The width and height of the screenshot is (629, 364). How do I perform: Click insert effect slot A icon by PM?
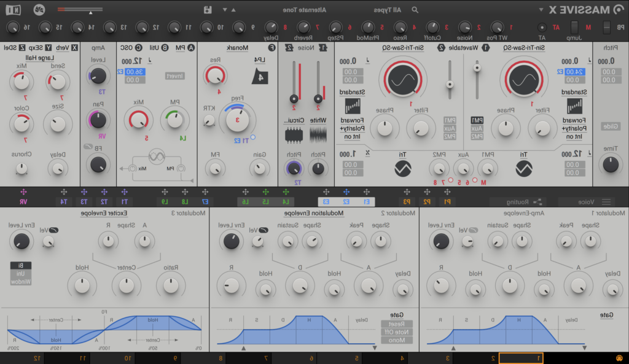(x=191, y=48)
